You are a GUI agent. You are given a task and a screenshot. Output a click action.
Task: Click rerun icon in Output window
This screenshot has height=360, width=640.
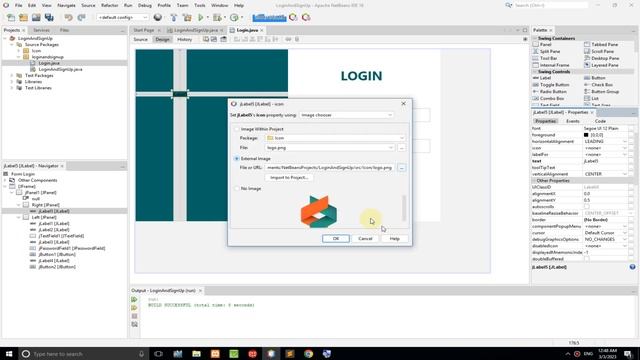tap(134, 300)
